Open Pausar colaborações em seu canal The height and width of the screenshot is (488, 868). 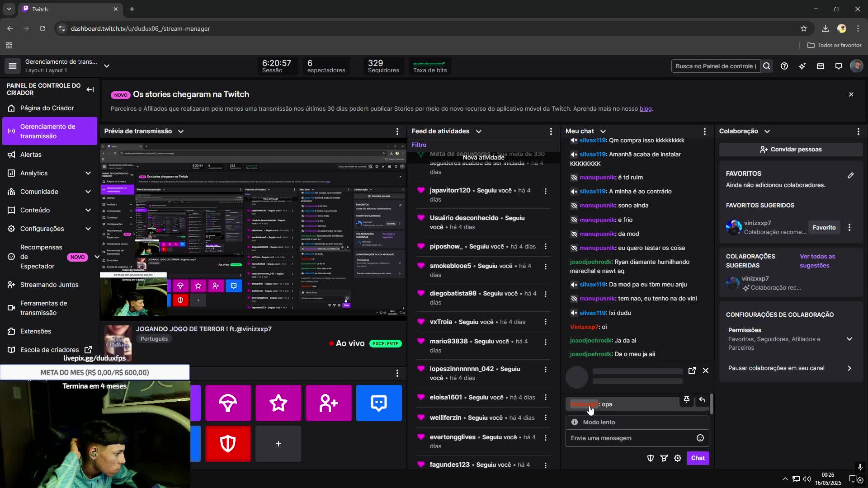(790, 368)
